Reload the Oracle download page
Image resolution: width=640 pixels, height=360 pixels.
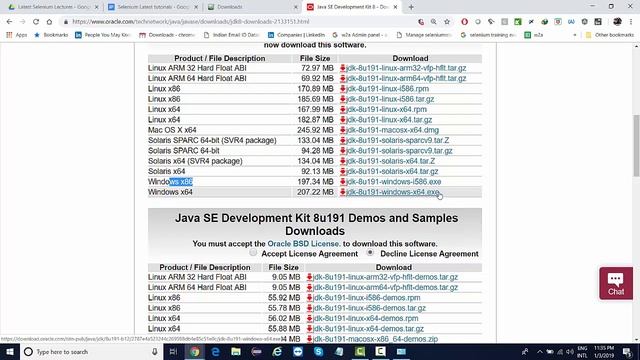tap(36, 22)
